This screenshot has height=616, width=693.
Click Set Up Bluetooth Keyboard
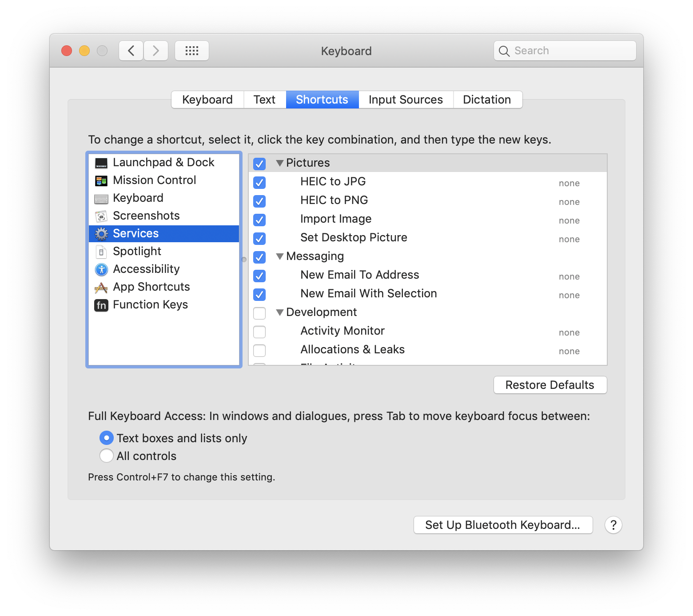point(502,525)
